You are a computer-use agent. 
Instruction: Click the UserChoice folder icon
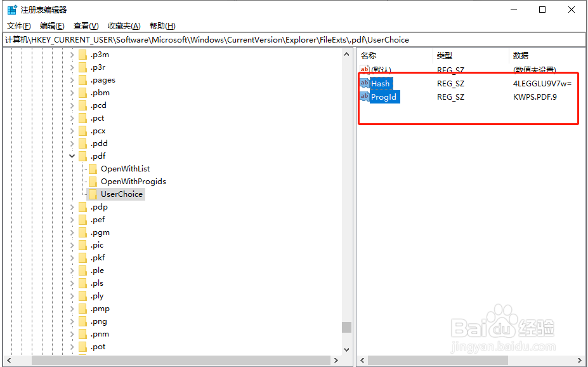pos(93,194)
